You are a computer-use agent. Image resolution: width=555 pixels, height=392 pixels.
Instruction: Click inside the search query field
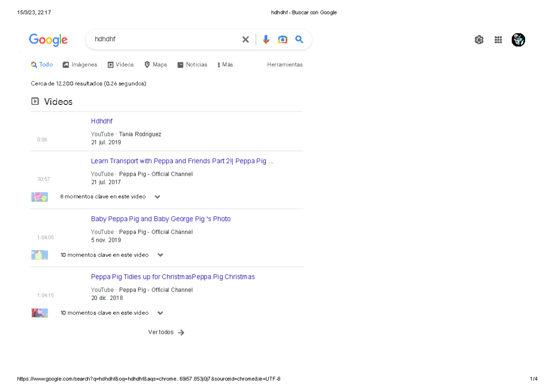139,39
